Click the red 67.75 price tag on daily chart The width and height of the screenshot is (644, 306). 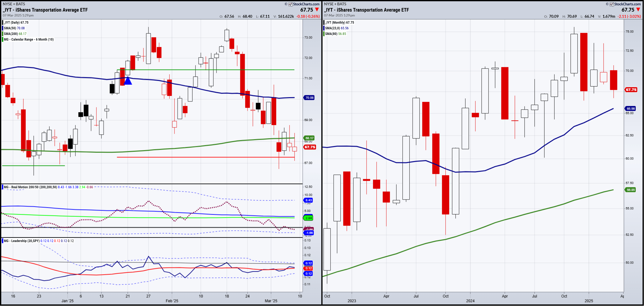click(x=309, y=147)
